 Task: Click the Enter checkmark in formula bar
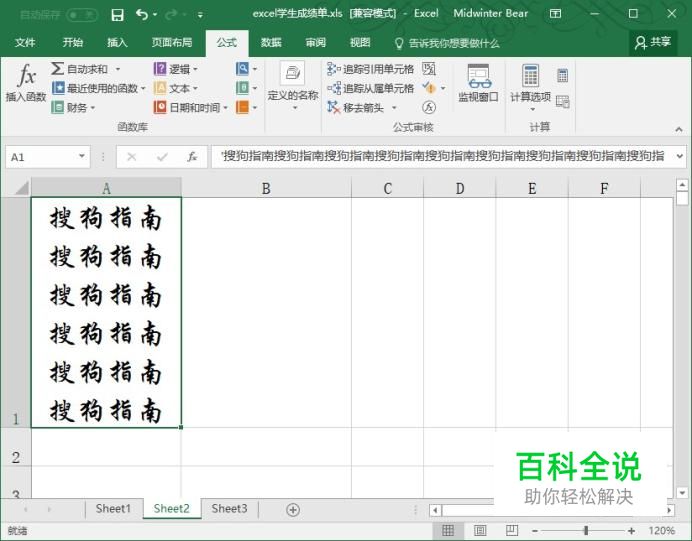coord(162,157)
